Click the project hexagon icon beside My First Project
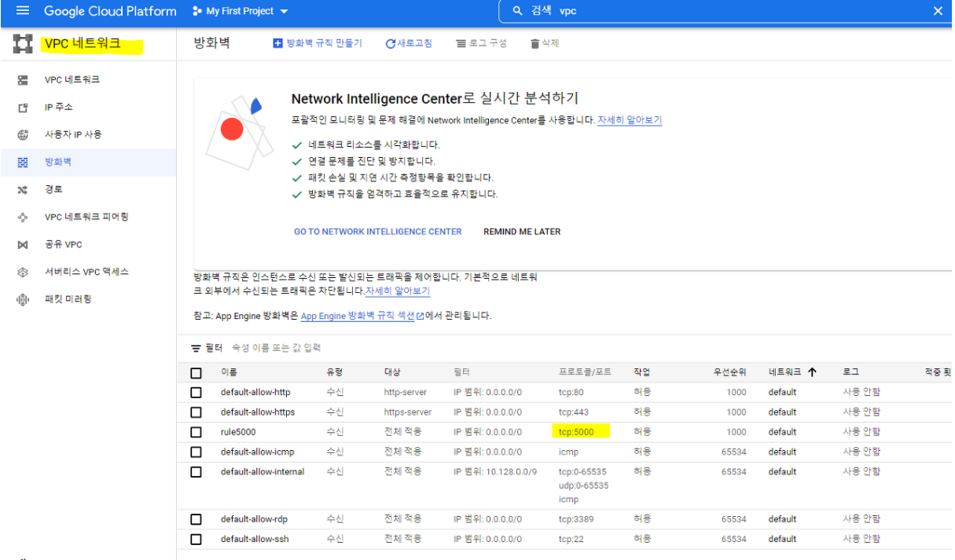This screenshot has width=955, height=560. tap(197, 11)
